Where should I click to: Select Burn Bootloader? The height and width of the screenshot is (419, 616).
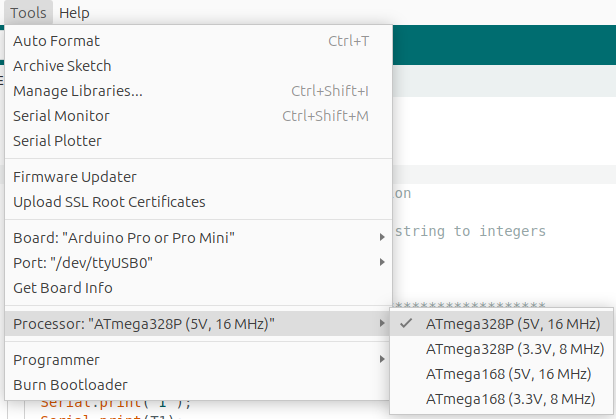tap(199, 385)
